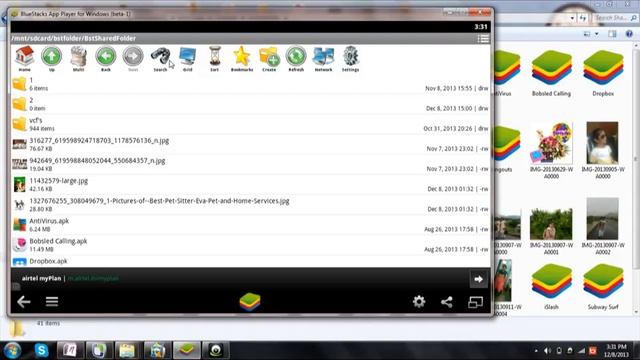Open BlueStacks taskbar button
This screenshot has height=360, width=640.
tap(187, 350)
